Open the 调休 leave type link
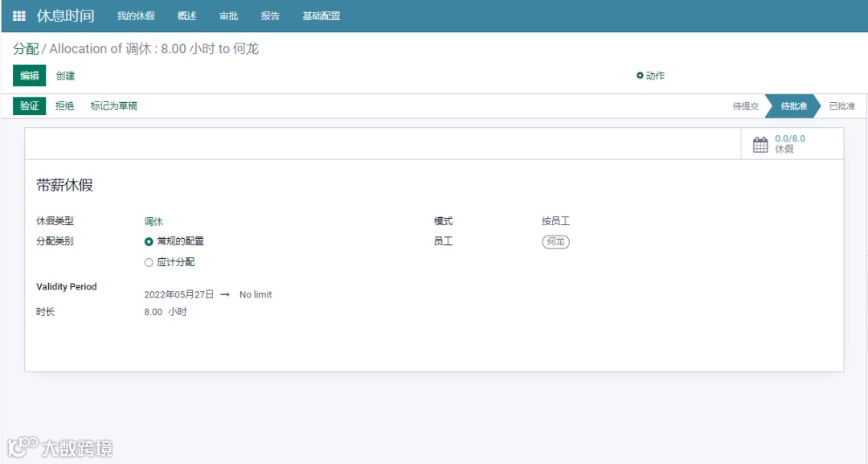The image size is (868, 464). tap(154, 221)
